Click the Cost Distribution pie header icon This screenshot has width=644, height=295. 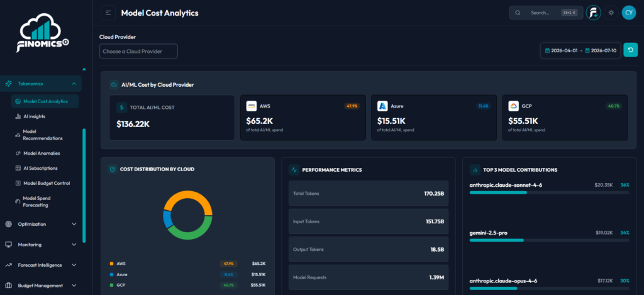(113, 169)
